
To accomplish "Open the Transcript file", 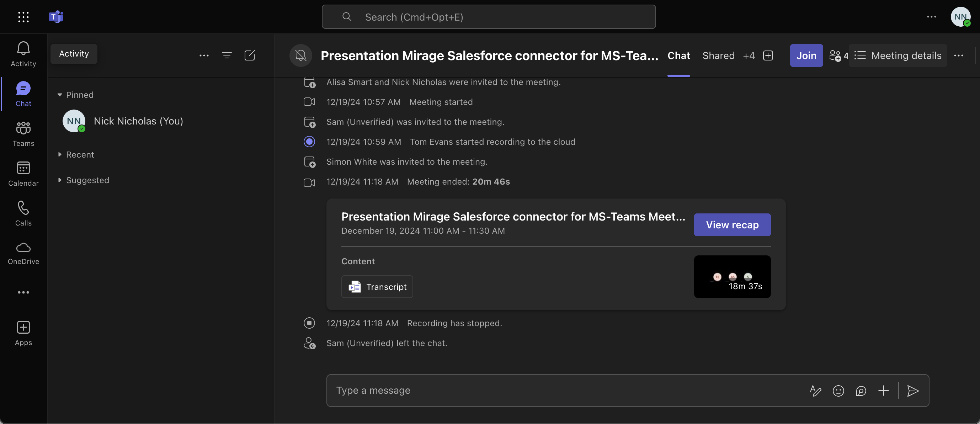I will (x=377, y=287).
